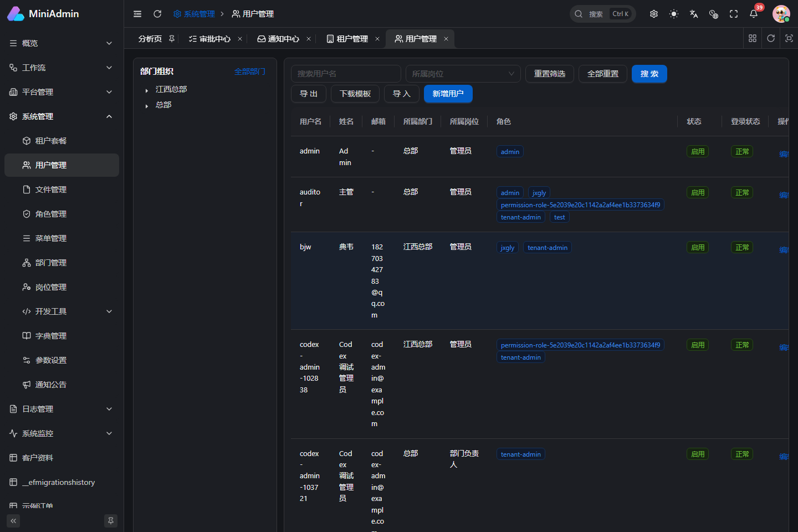
Task: Expand the 平台管理 sidebar group
Action: 62,92
